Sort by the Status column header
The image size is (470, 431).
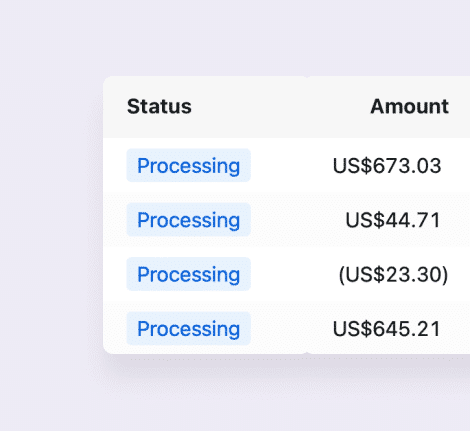point(159,106)
